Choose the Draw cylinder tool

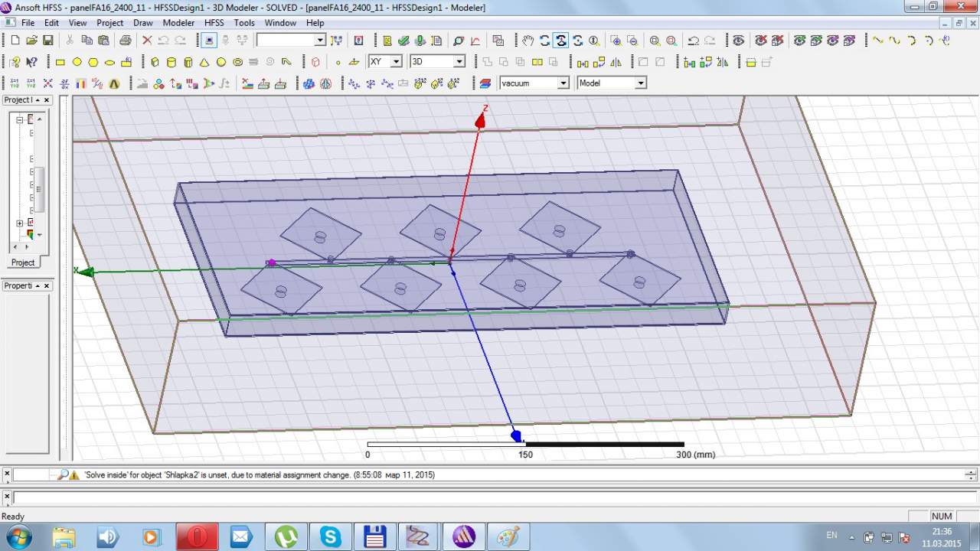click(171, 62)
